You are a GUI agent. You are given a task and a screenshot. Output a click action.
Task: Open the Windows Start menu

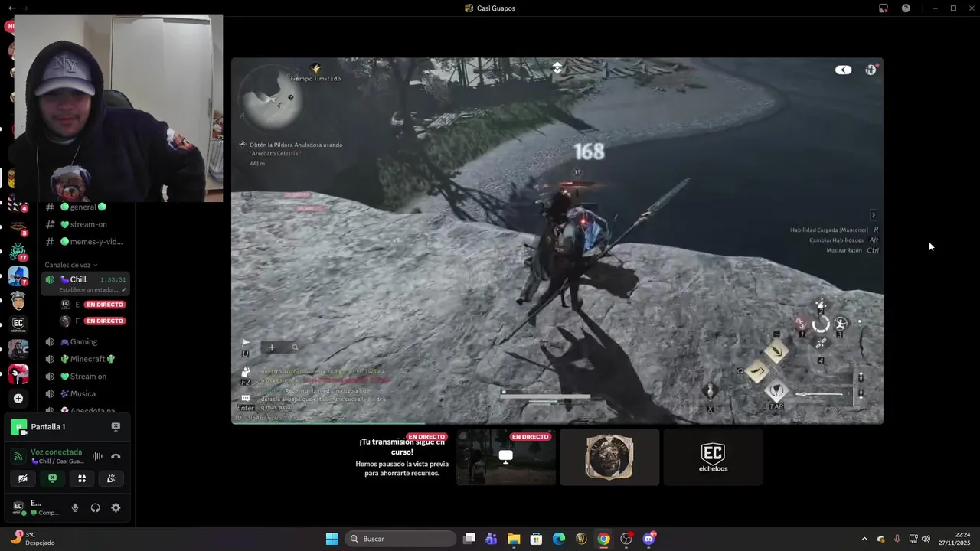(332, 539)
